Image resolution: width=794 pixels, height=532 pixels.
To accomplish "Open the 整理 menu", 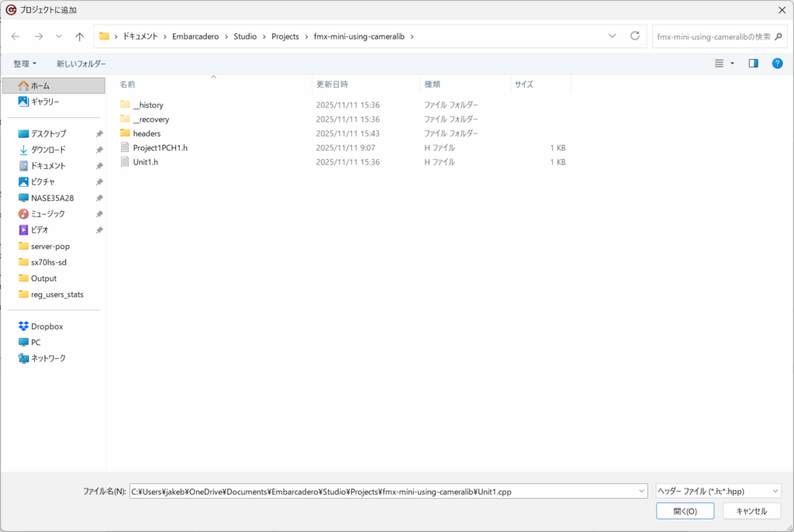I will click(25, 64).
